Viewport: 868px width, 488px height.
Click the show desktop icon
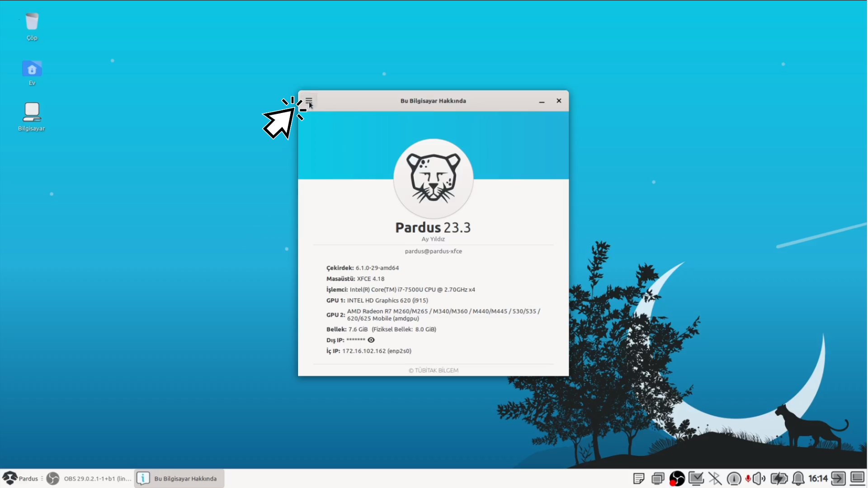pyautogui.click(x=857, y=479)
